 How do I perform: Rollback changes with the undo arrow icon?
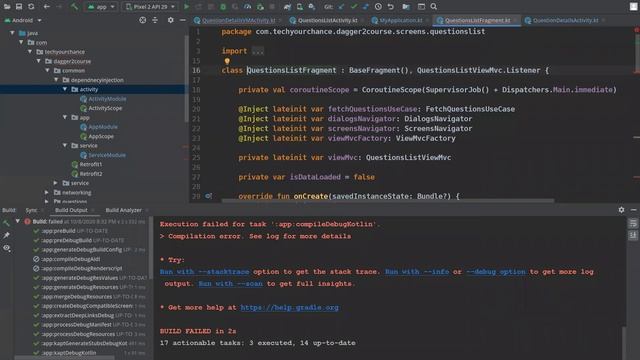[390, 7]
